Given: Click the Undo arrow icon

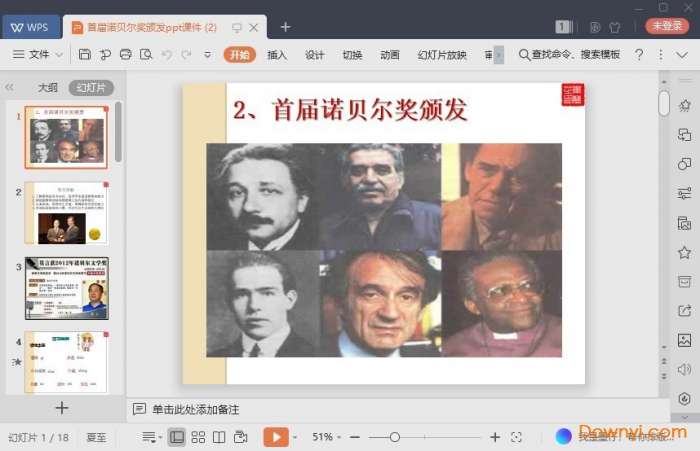Looking at the screenshot, I should tap(165, 54).
